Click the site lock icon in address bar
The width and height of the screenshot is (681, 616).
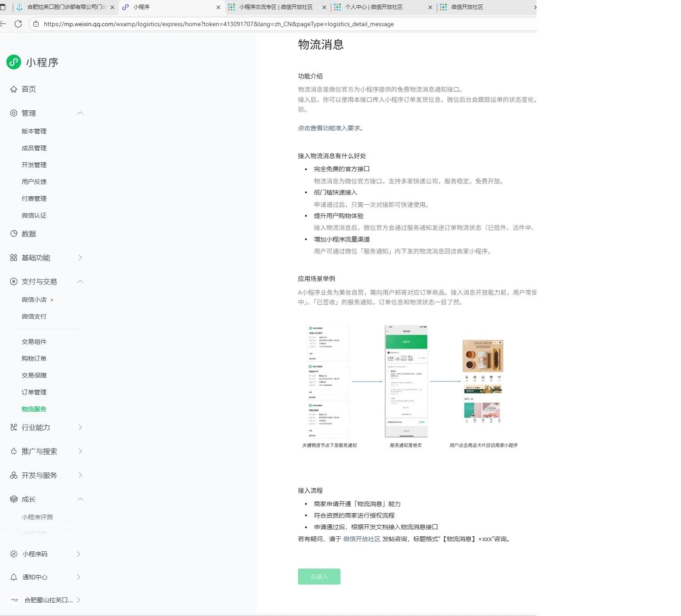(36, 24)
